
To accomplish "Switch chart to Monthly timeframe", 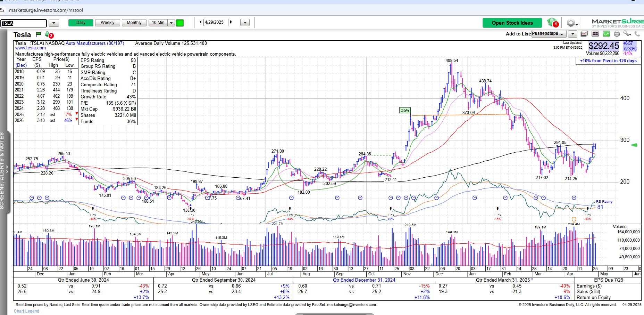I will (x=134, y=23).
